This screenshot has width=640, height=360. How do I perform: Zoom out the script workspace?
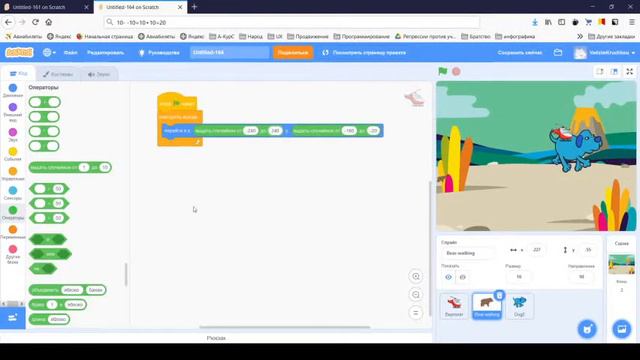click(416, 295)
